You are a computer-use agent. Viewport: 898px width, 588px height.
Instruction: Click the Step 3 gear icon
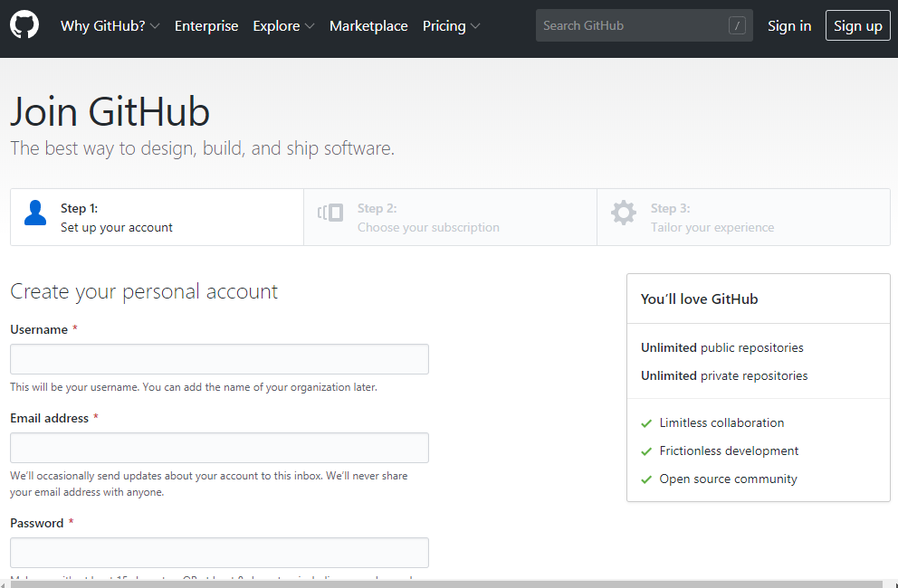(x=623, y=213)
